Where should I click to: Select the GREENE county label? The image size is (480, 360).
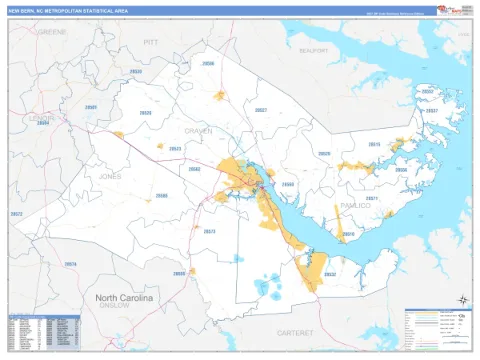(x=52, y=32)
